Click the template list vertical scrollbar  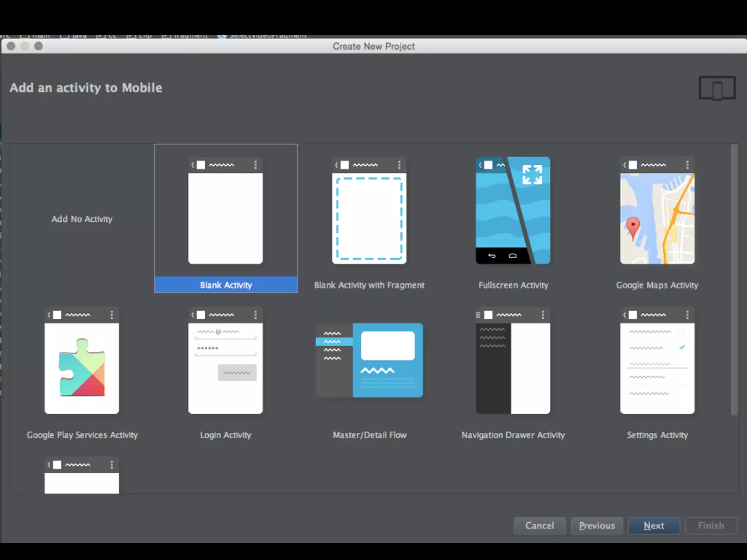click(x=734, y=280)
